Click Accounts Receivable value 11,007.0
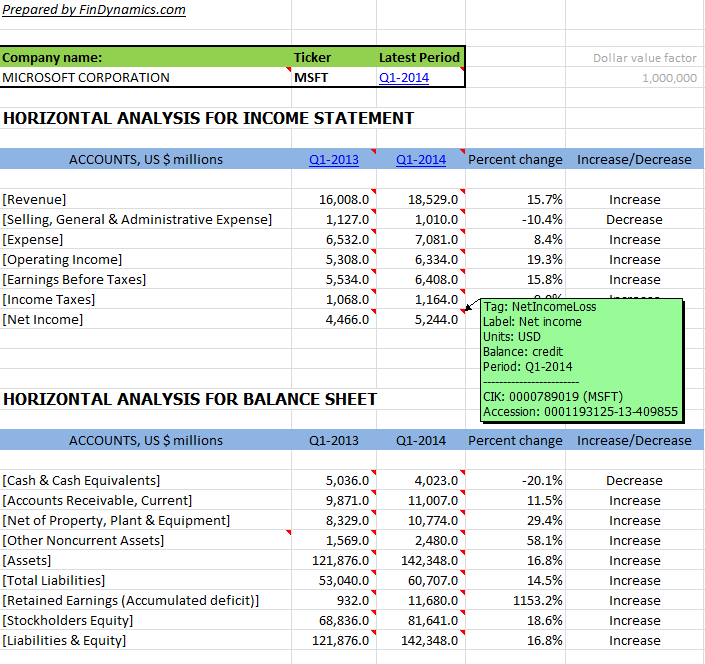The height and width of the screenshot is (664, 705). [x=433, y=500]
